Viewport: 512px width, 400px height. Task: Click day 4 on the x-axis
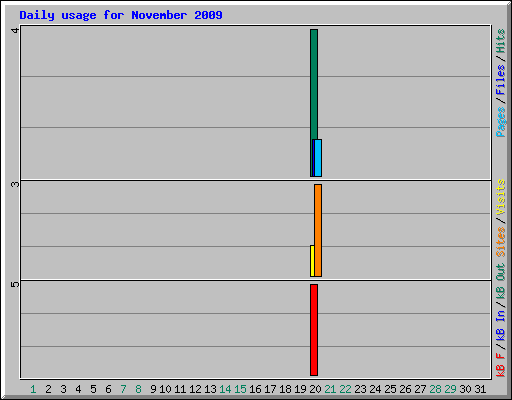(78, 389)
